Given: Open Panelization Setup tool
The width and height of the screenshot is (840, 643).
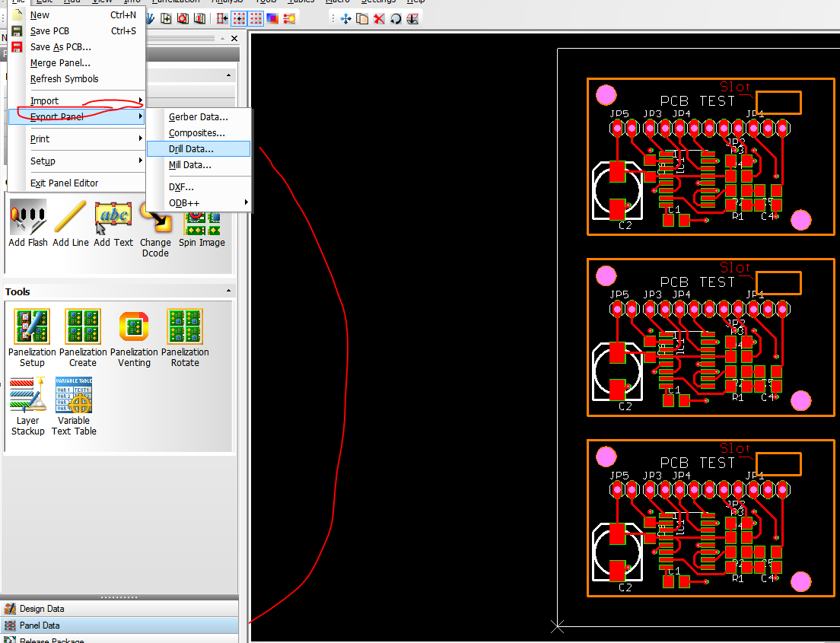Looking at the screenshot, I should (32, 338).
